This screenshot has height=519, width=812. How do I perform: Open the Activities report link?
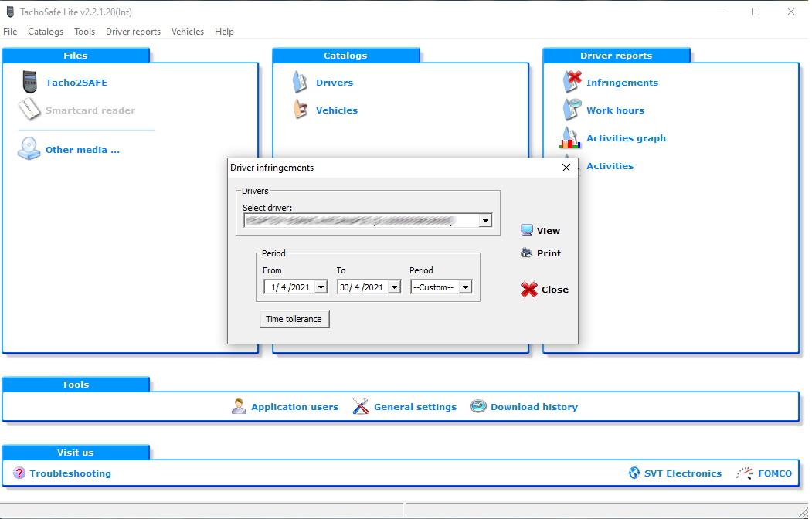tap(610, 166)
